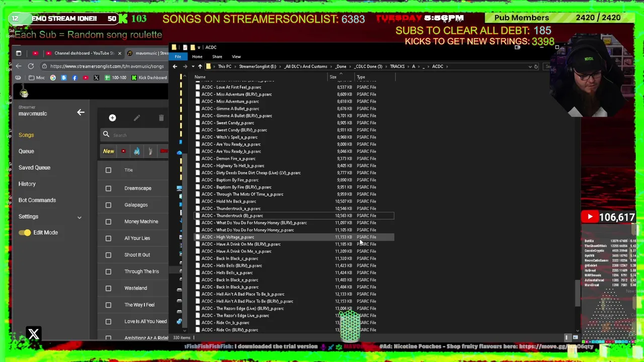
Task: Open the Google bookmark icon
Action: pyautogui.click(x=53, y=77)
